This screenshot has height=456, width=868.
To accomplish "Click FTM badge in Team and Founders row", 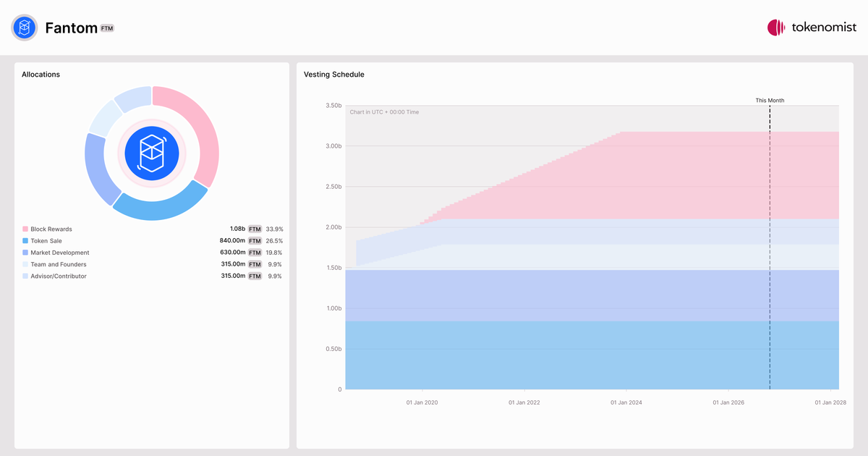I will point(255,264).
